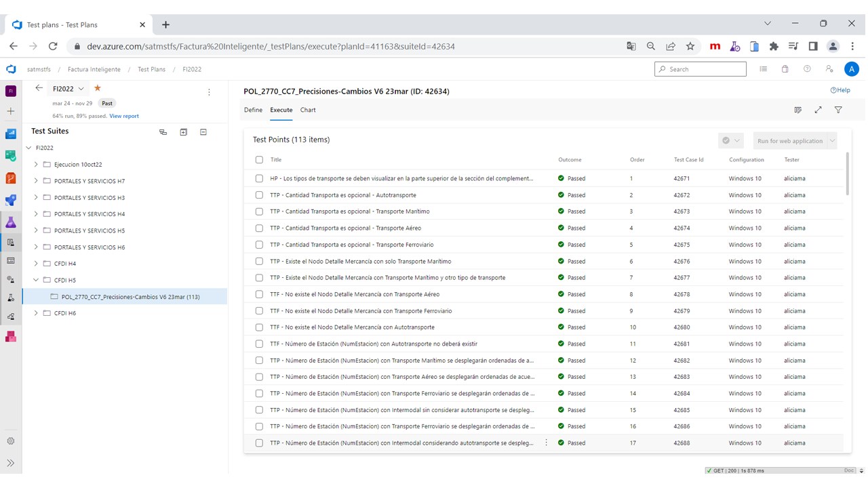Open column options for the test points
Viewport: 868px width, 488px height.
[x=798, y=110]
